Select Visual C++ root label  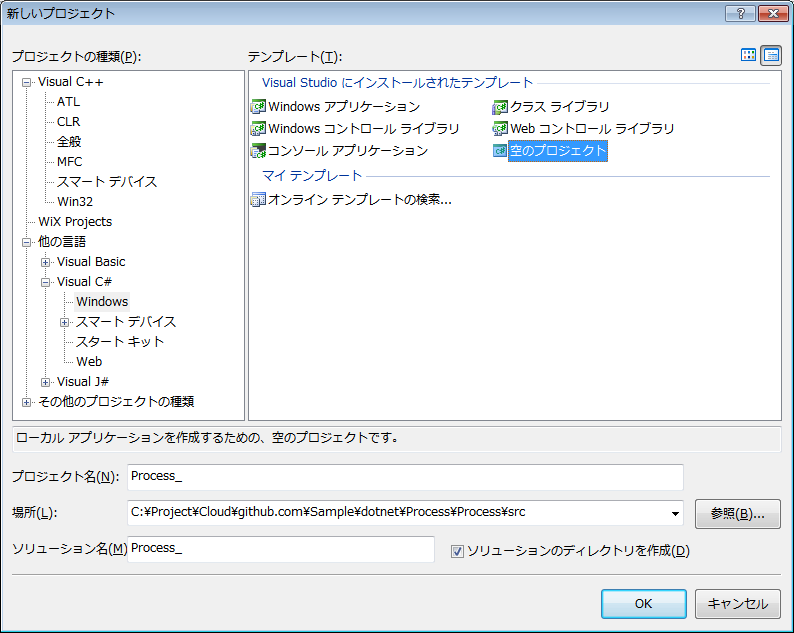coord(70,82)
